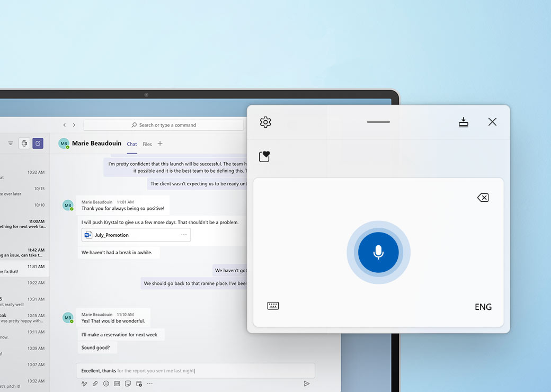
Task: Click the dock icon in the voice typing window
Action: (x=463, y=121)
